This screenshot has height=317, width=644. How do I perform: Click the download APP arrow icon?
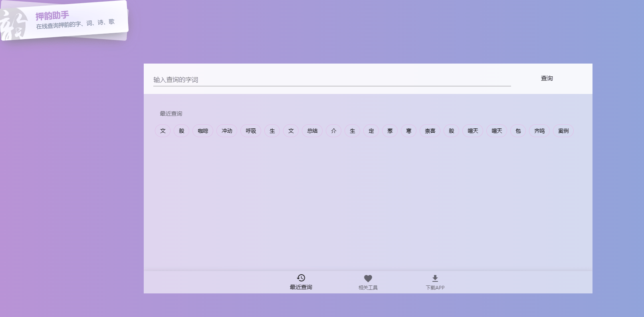point(435,278)
